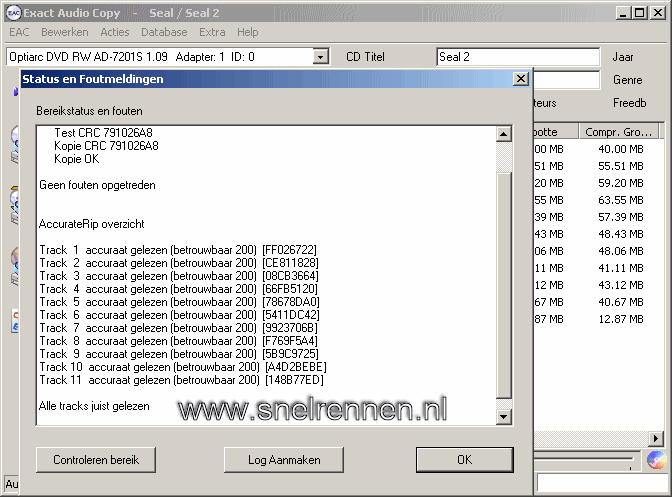Select Track 5 line with 78678DA0

coord(180,302)
